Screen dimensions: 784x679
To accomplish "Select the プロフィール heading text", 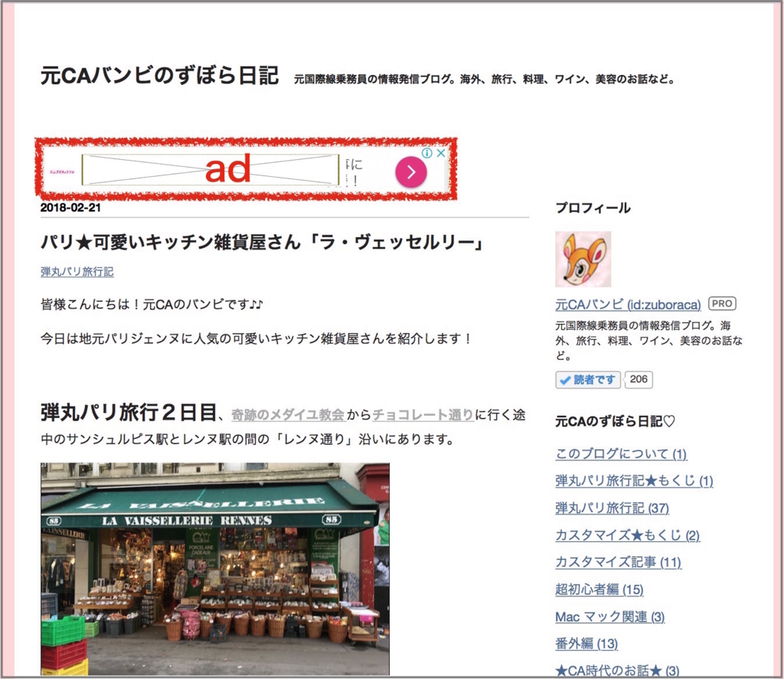I will (x=593, y=208).
